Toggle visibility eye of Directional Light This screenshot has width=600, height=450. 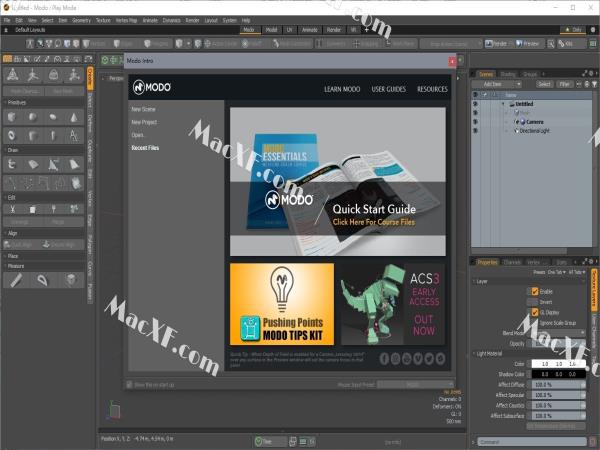click(475, 130)
